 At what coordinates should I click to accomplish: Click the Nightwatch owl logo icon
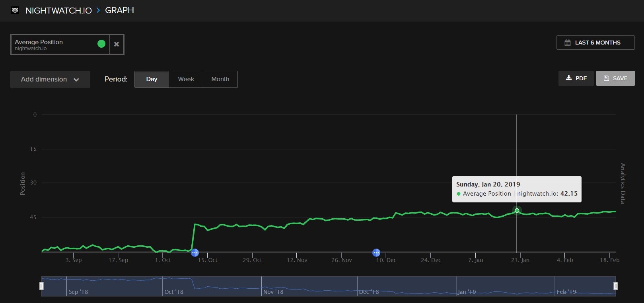coord(15,11)
